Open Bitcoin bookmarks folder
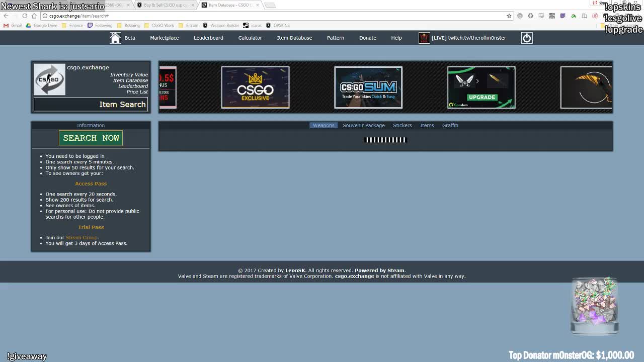The width and height of the screenshot is (644, 362). (189, 25)
